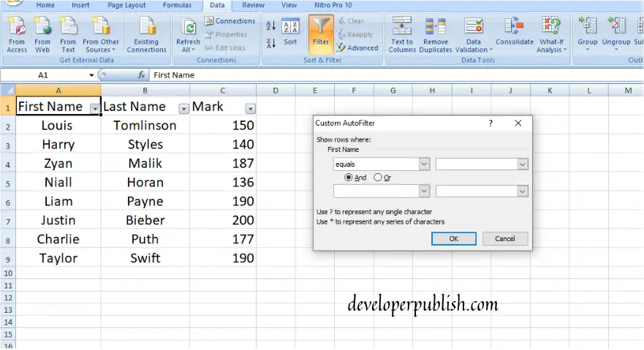644x350 pixels.
Task: Click Edit Links command
Action: [x=225, y=48]
